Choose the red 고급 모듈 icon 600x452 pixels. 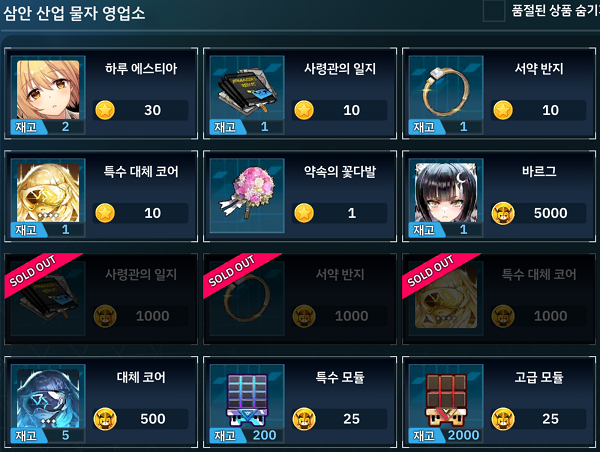pos(446,400)
